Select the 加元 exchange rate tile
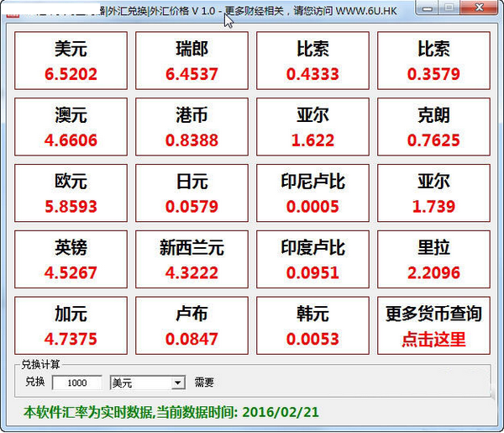Image resolution: width=504 pixels, height=433 pixels. coord(71,325)
